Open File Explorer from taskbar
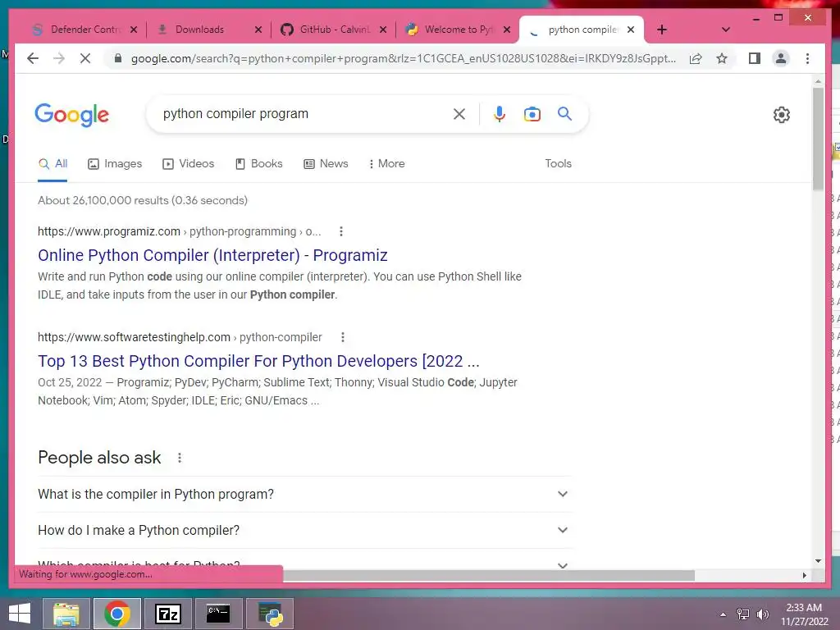The width and height of the screenshot is (840, 630). (x=66, y=614)
